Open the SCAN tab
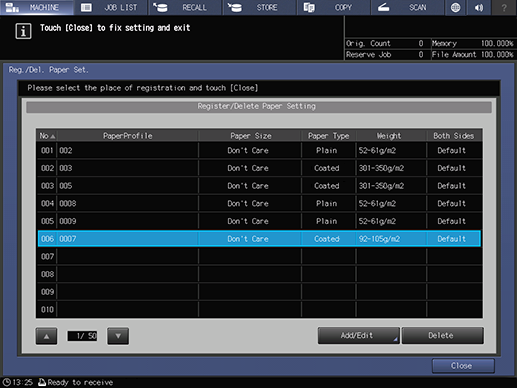Screen dimensions: 517x388 (408, 7)
